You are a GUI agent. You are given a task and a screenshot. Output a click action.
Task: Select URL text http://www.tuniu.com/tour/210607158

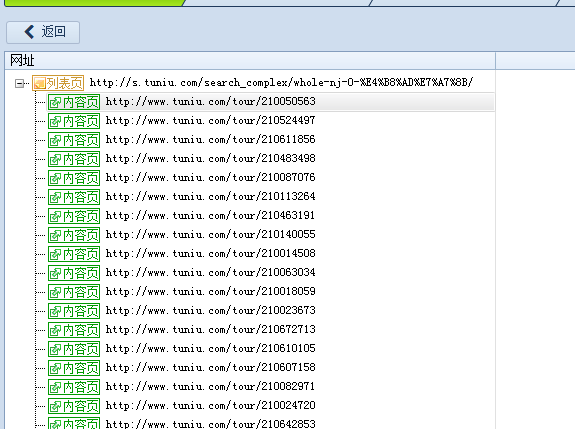click(x=210, y=368)
